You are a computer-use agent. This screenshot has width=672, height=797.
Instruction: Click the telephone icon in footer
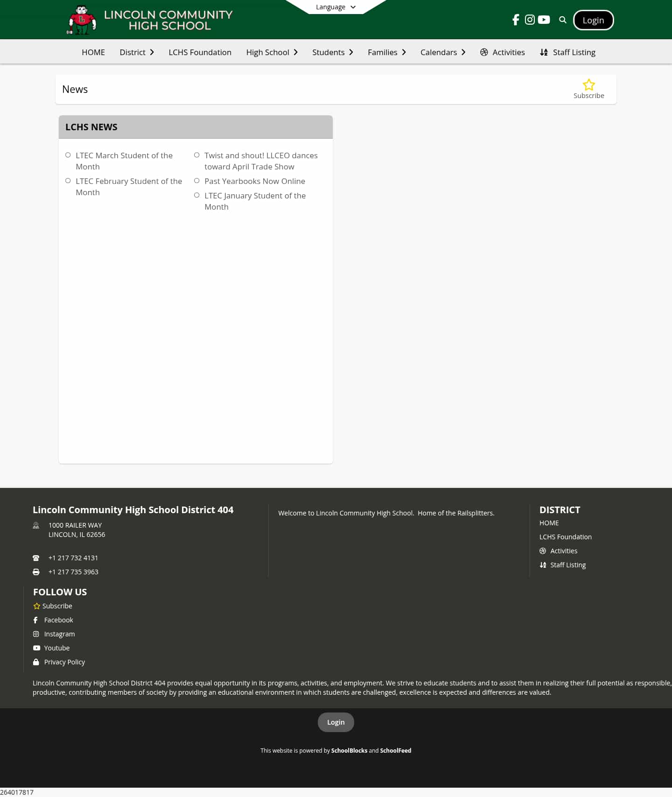click(36, 558)
